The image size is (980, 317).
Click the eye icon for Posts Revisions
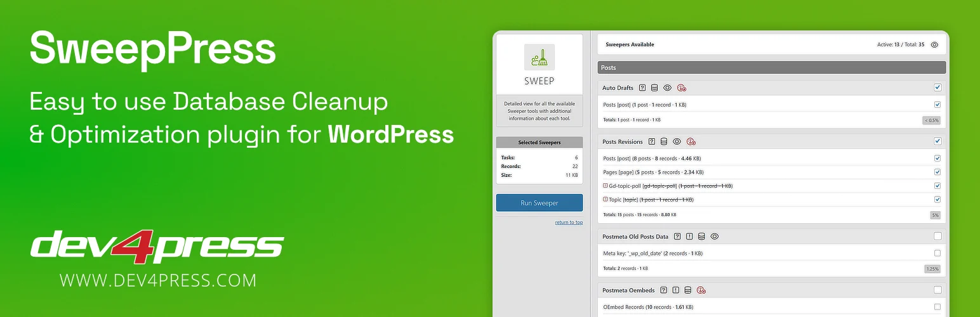coord(677,141)
